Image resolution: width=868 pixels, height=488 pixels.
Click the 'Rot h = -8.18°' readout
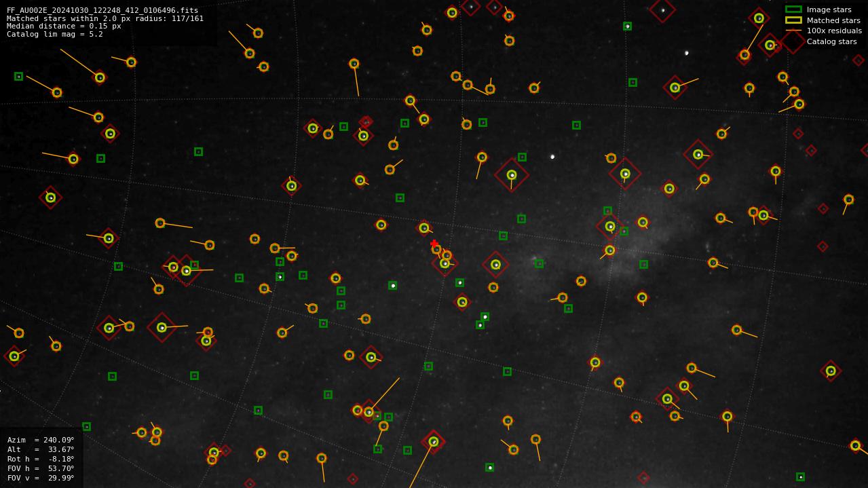pyautogui.click(x=41, y=459)
